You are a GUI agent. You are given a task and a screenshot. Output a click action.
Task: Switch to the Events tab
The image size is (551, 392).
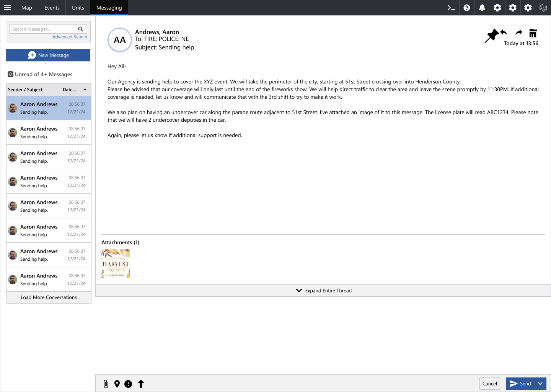52,8
